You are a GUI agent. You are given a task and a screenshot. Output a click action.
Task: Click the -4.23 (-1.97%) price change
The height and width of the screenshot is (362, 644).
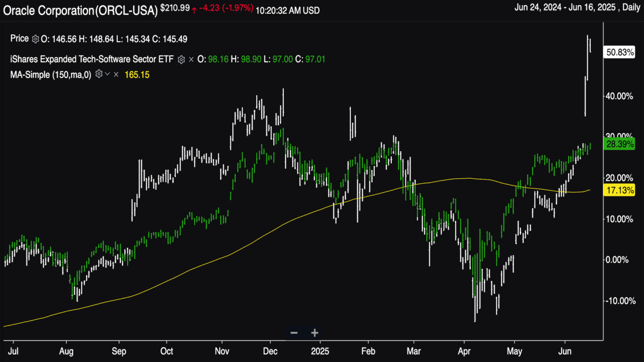coord(226,9)
